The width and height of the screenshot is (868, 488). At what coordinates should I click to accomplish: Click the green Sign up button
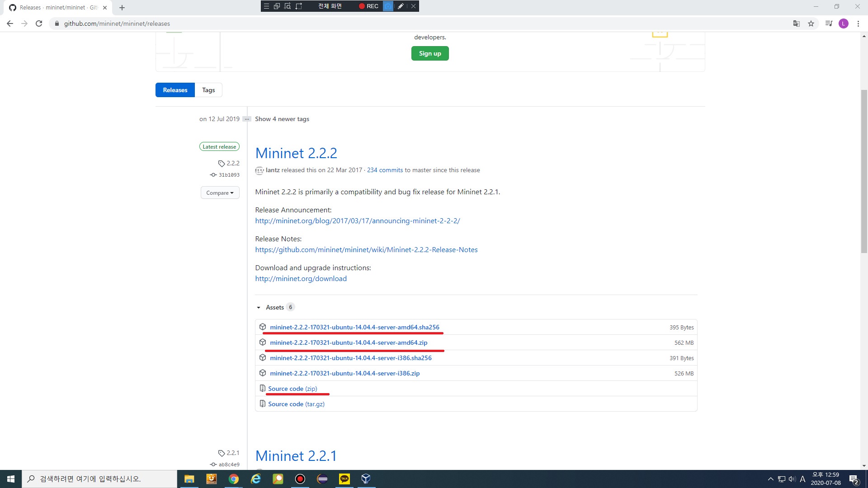pyautogui.click(x=430, y=53)
